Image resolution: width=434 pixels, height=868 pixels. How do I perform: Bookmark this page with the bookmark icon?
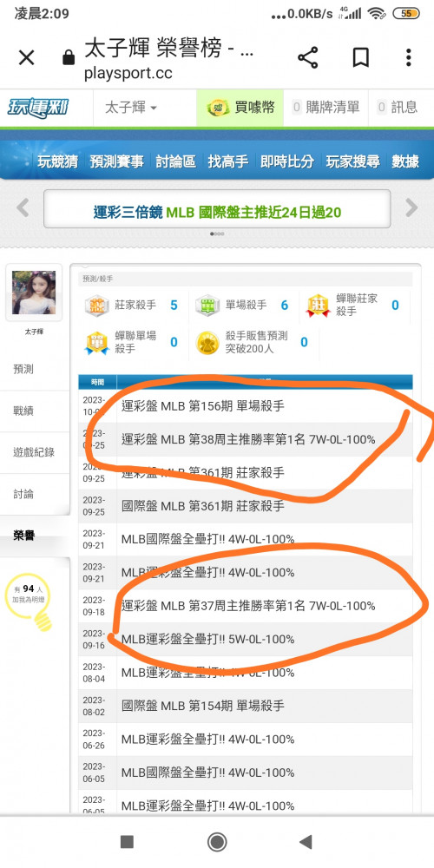(x=361, y=57)
